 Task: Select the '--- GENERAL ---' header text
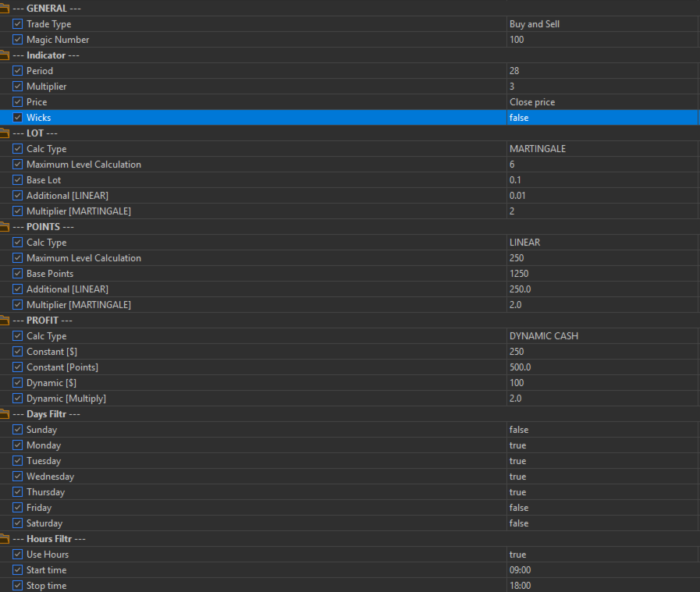[x=46, y=9]
